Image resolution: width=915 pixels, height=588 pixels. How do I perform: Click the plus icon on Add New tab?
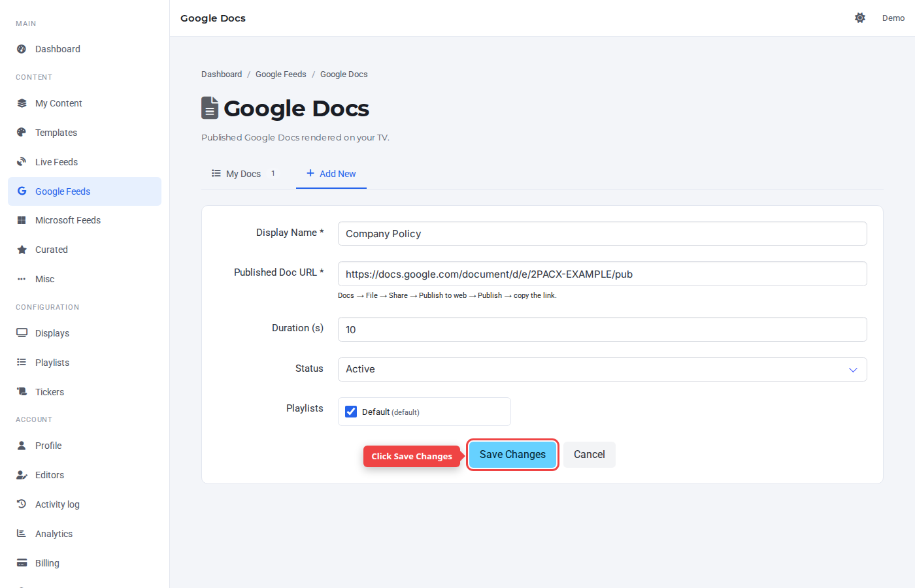coord(310,173)
